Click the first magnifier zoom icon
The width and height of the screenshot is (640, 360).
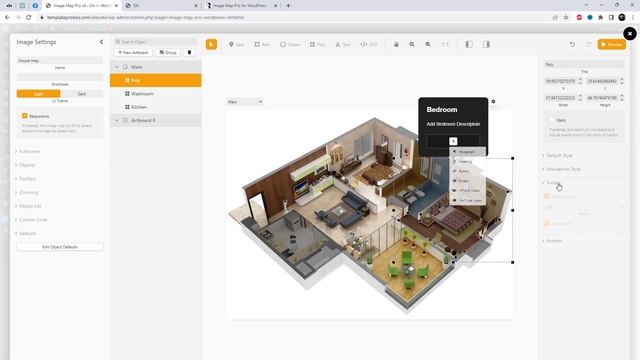click(412, 44)
